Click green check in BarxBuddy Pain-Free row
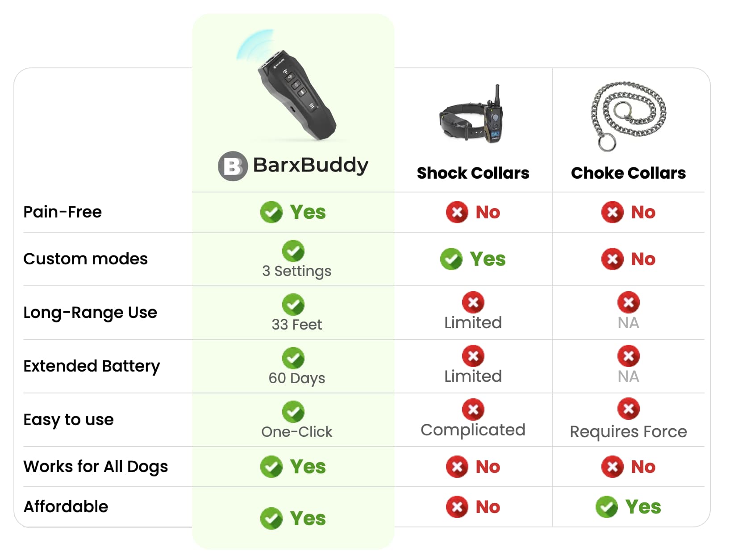The height and width of the screenshot is (560, 734). pyautogui.click(x=271, y=212)
